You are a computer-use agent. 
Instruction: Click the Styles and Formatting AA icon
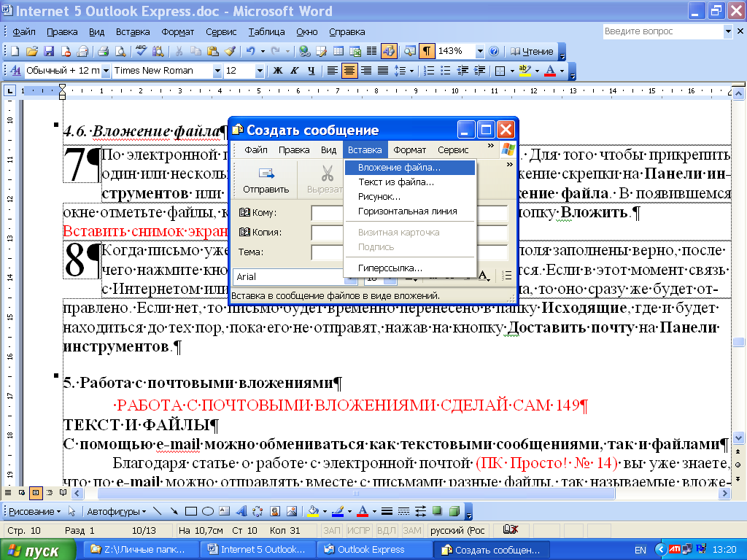point(15,71)
